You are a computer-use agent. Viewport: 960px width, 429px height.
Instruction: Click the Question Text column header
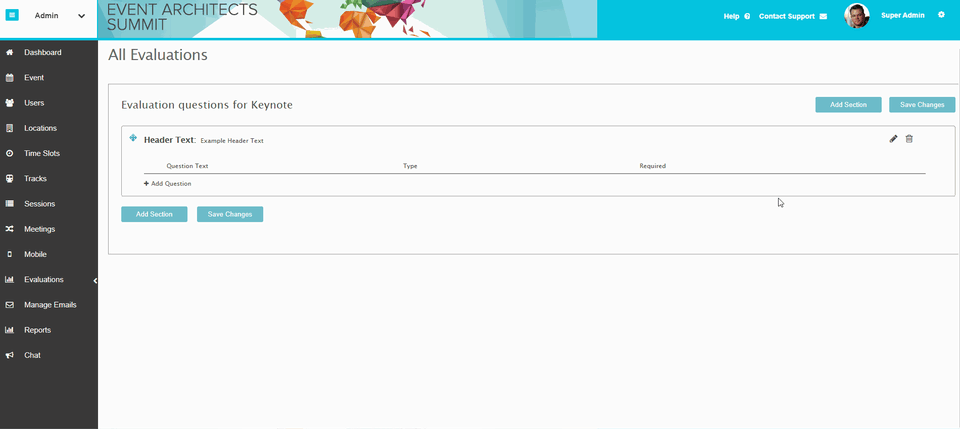187,166
